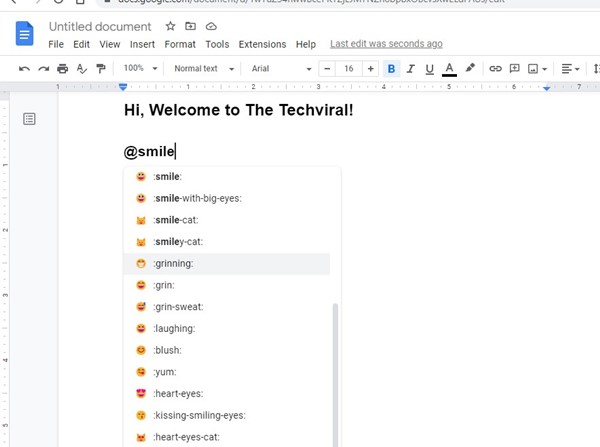
Task: Open the Arial font dropdown
Action: tap(281, 69)
